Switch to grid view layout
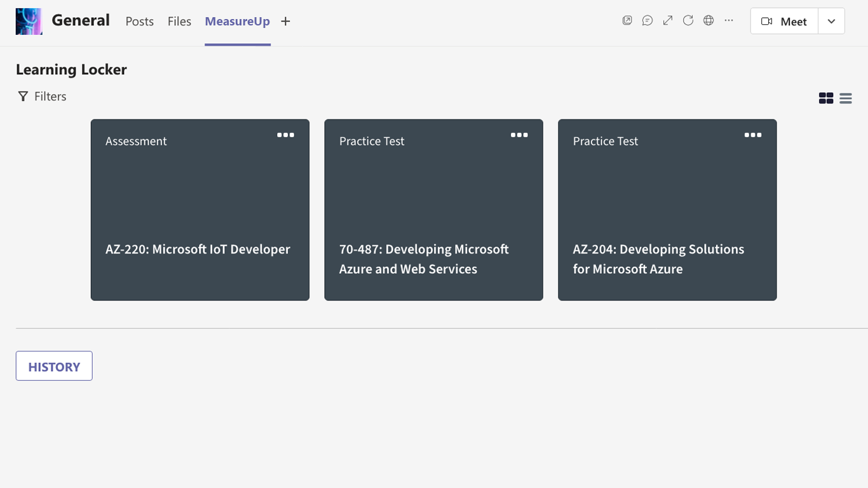Image resolution: width=868 pixels, height=488 pixels. coord(826,98)
